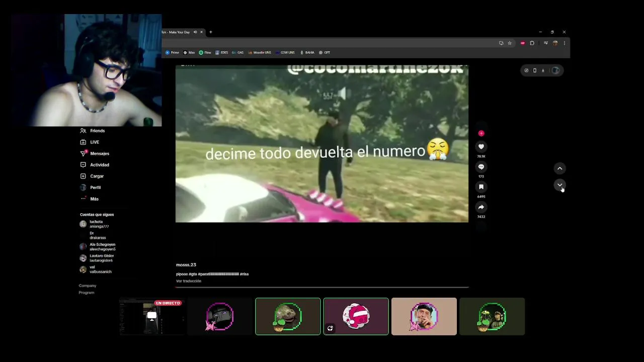Open media control icon in toolbar
Image resolution: width=644 pixels, height=362 pixels.
click(x=545, y=43)
